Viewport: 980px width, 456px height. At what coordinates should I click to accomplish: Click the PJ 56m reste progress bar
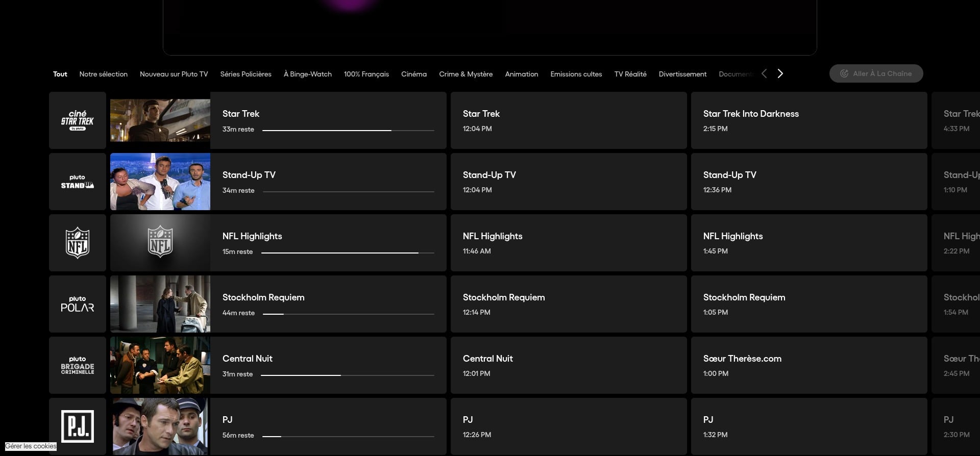pyautogui.click(x=348, y=437)
